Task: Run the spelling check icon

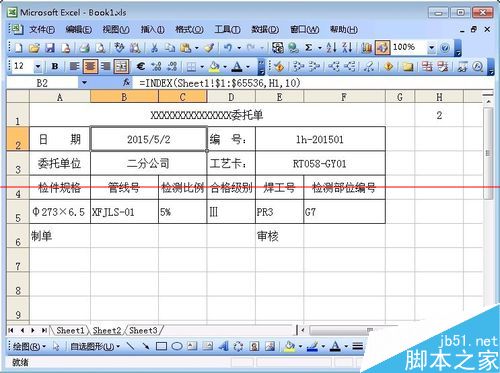Action: 119,48
